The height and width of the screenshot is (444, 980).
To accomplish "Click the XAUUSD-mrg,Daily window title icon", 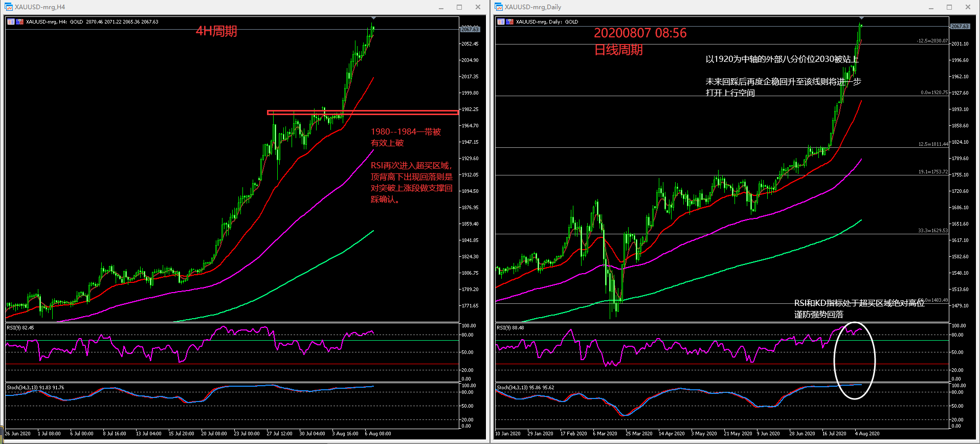I will [499, 7].
